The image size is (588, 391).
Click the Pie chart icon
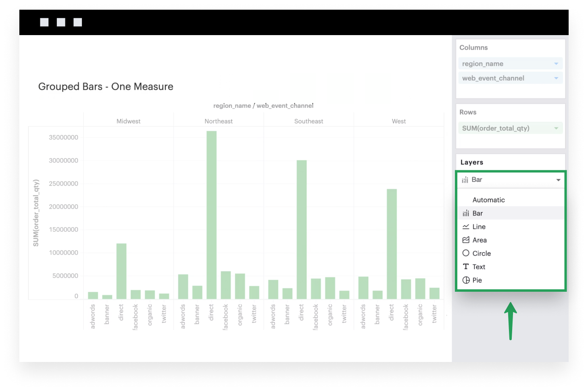[x=466, y=280]
